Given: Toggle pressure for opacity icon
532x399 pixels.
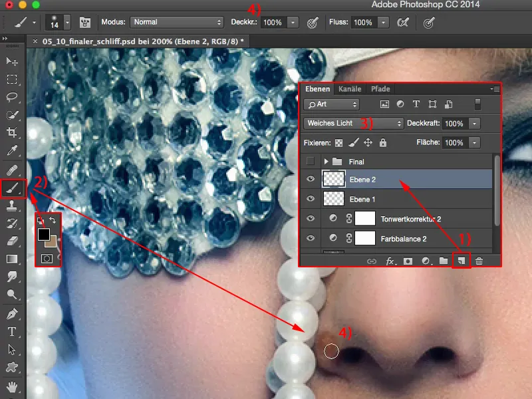Looking at the screenshot, I should pos(312,23).
